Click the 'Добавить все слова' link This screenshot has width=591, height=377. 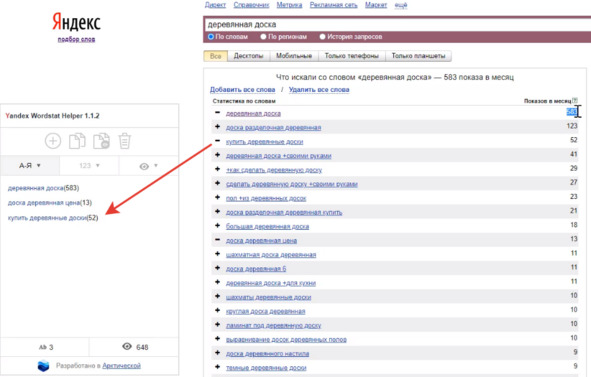tap(242, 90)
